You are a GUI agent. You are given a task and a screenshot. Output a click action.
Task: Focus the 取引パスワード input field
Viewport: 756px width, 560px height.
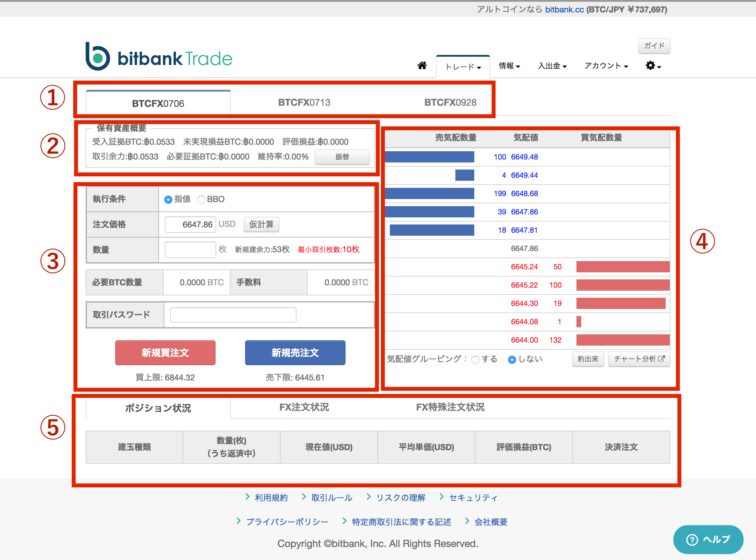(233, 315)
